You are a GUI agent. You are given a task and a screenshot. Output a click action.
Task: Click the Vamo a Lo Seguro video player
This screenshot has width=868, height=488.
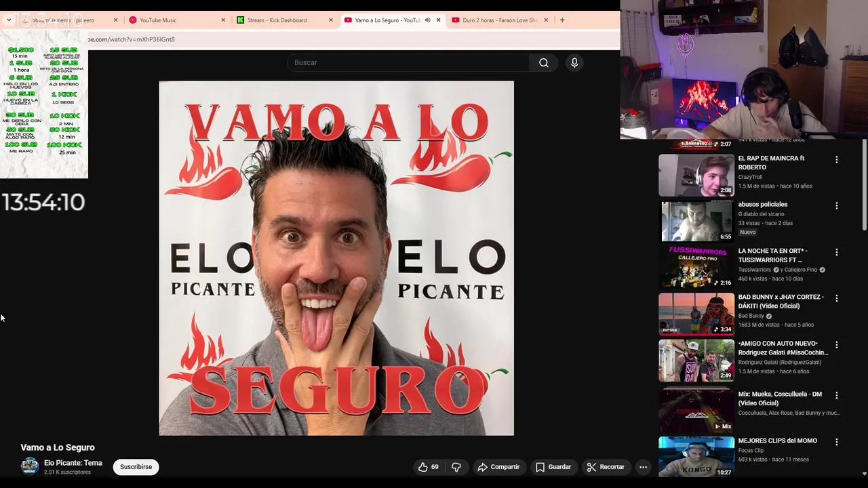click(336, 258)
